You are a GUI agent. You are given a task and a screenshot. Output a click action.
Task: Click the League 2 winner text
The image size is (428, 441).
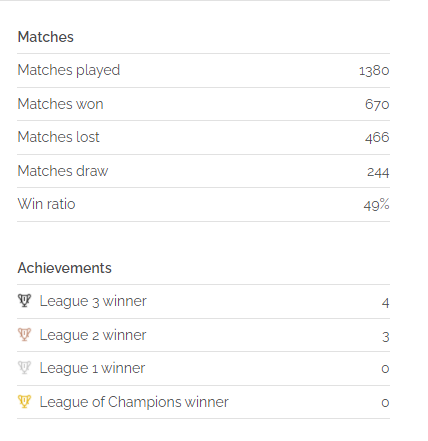tap(93, 335)
